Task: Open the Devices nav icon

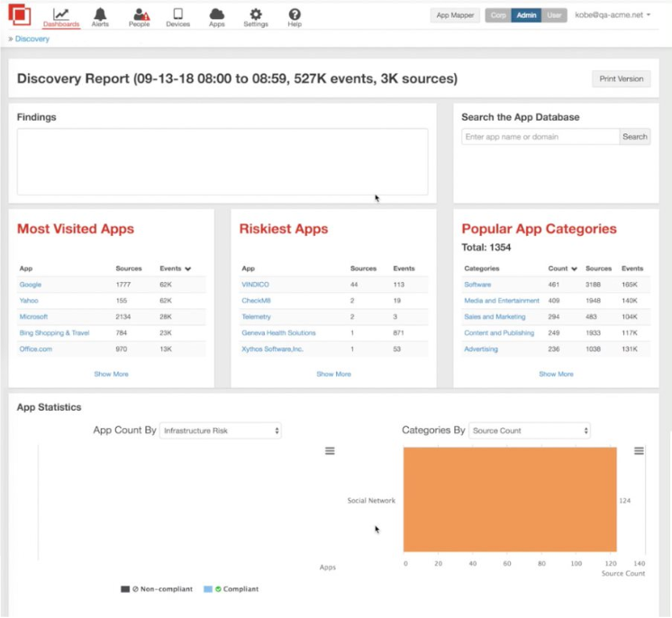Action: (177, 18)
